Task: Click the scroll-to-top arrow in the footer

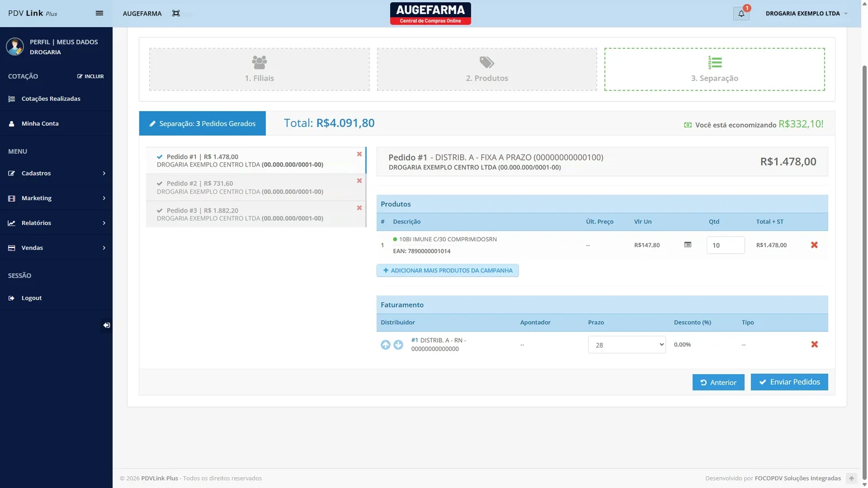Action: click(x=852, y=478)
